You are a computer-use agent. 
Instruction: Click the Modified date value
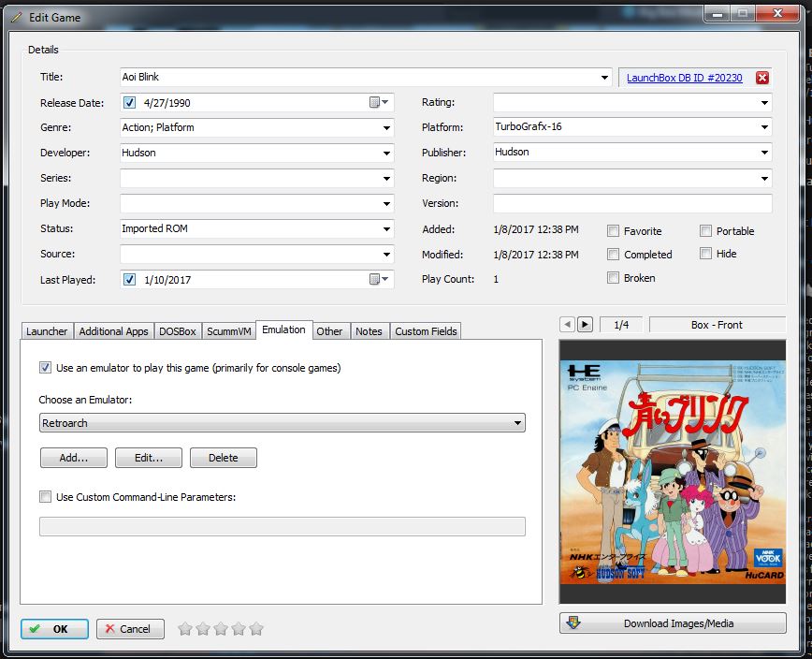point(536,255)
